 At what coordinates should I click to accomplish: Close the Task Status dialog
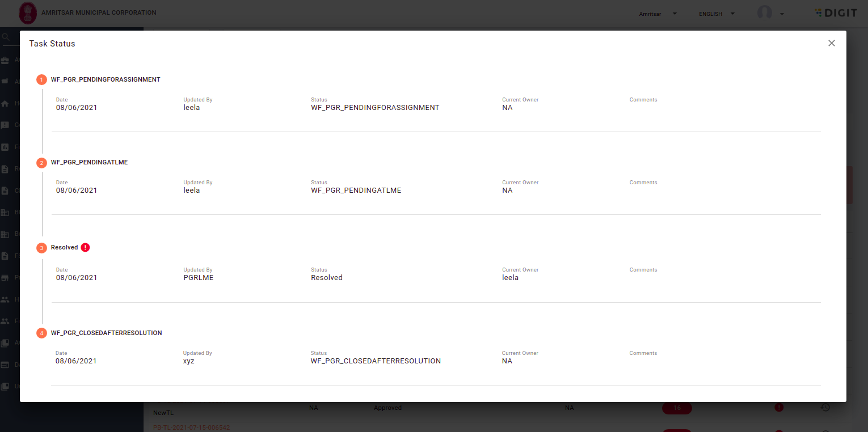(x=831, y=43)
